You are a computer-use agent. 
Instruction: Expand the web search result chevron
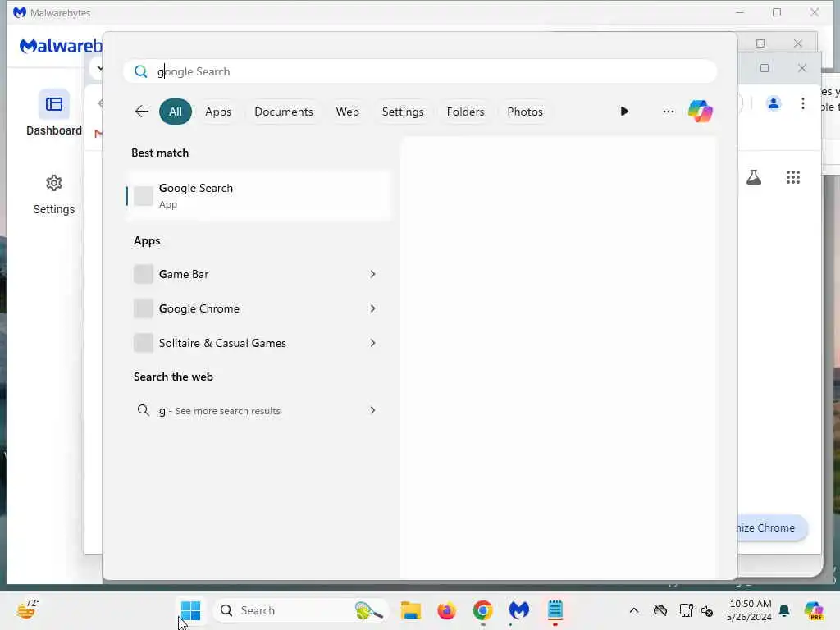pos(372,410)
